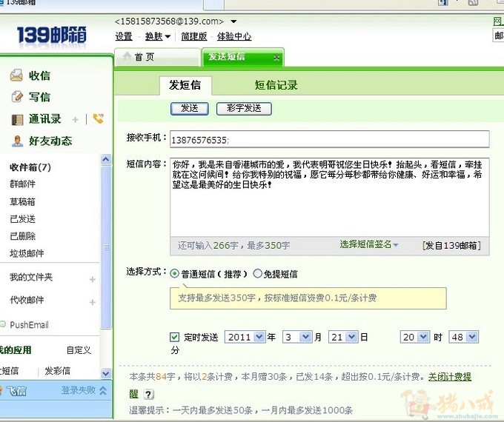Click the orange phone icon beside 通讯录
This screenshot has height=422, width=504.
tap(99, 118)
